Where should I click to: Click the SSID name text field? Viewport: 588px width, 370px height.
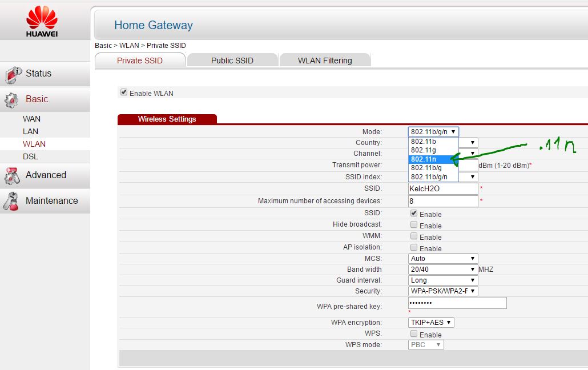(443, 188)
